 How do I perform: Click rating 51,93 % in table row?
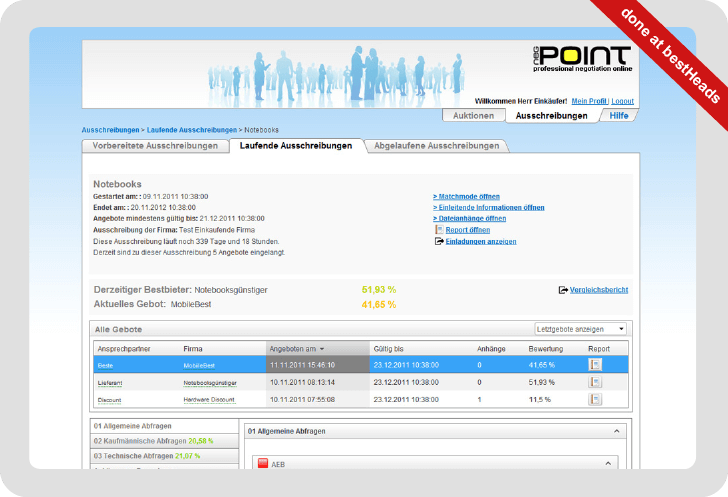(x=541, y=382)
